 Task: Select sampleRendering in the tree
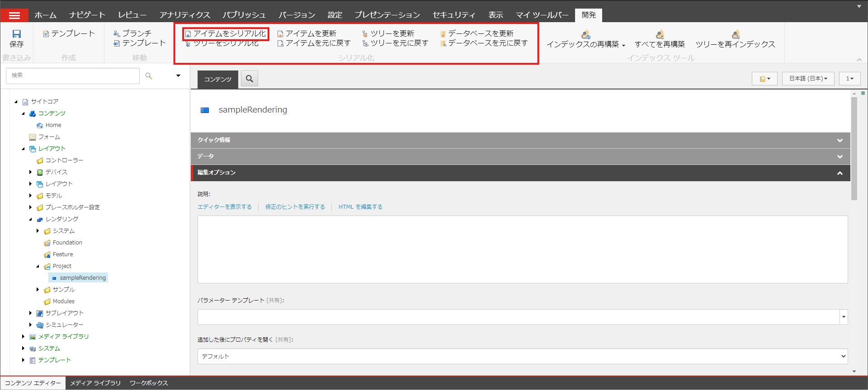click(x=83, y=278)
